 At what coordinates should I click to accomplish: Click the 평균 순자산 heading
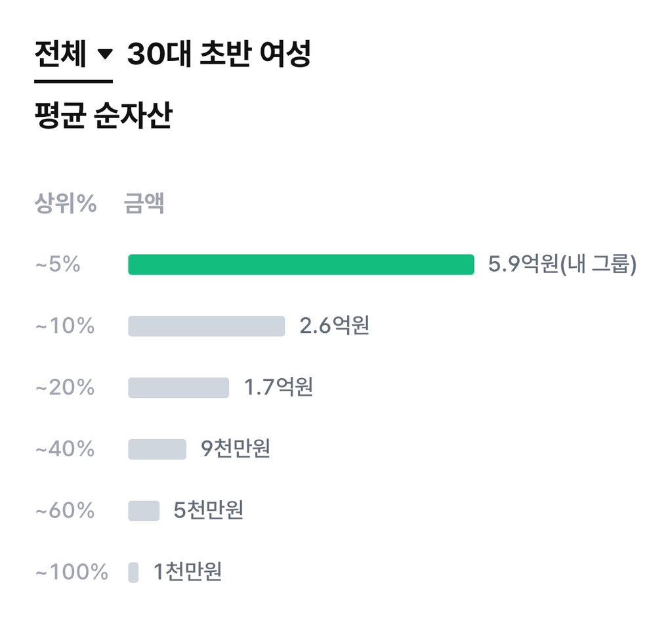tap(102, 117)
